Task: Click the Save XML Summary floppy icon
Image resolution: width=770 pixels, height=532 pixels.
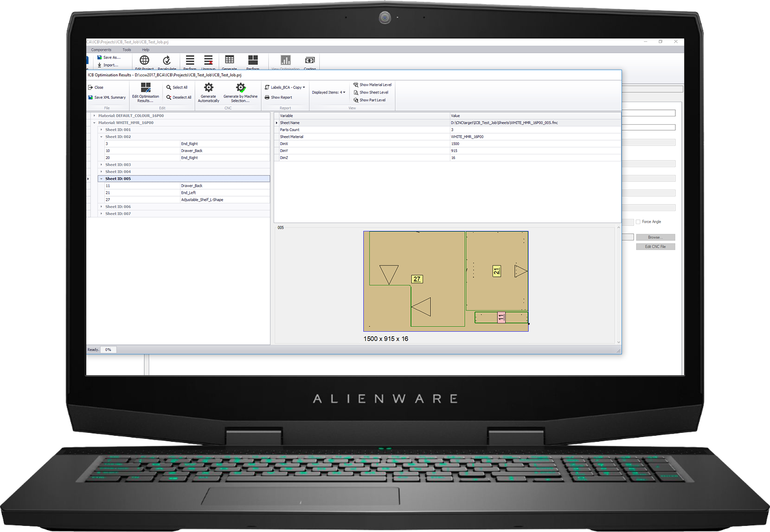Action: pos(90,97)
